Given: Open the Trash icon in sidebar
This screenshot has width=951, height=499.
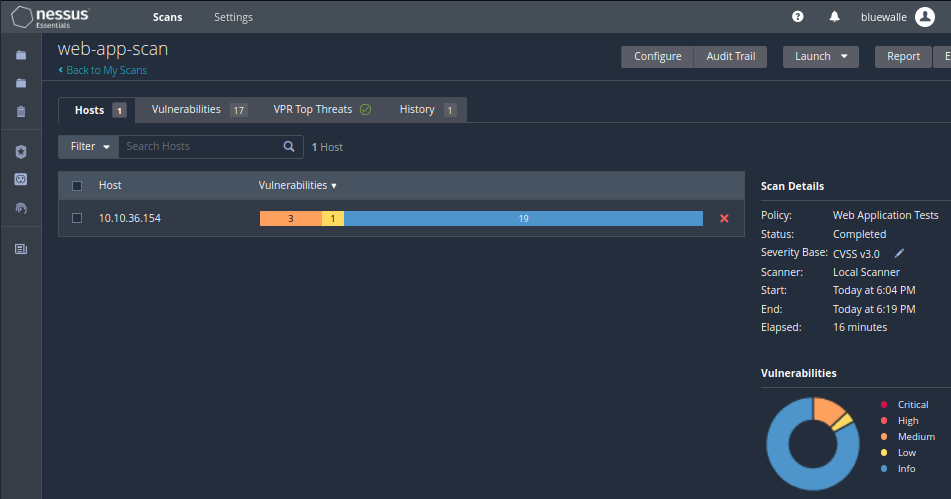Looking at the screenshot, I should (x=21, y=112).
